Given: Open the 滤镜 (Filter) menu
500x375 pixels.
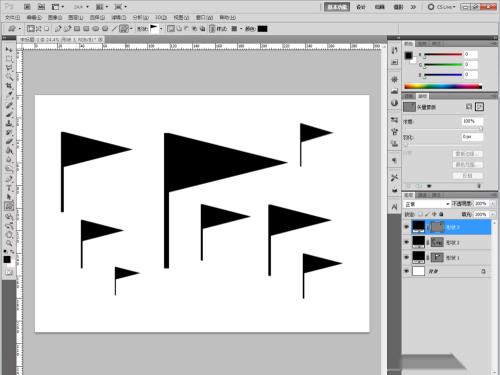Looking at the screenshot, I should (x=119, y=18).
